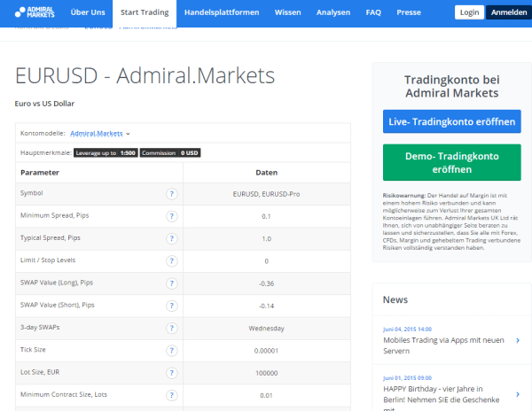The height and width of the screenshot is (411, 532).
Task: Open the Presse menu item
Action: [409, 12]
